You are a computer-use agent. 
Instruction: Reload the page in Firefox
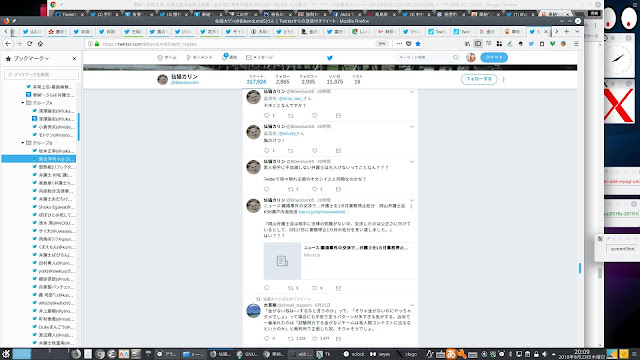point(29,44)
